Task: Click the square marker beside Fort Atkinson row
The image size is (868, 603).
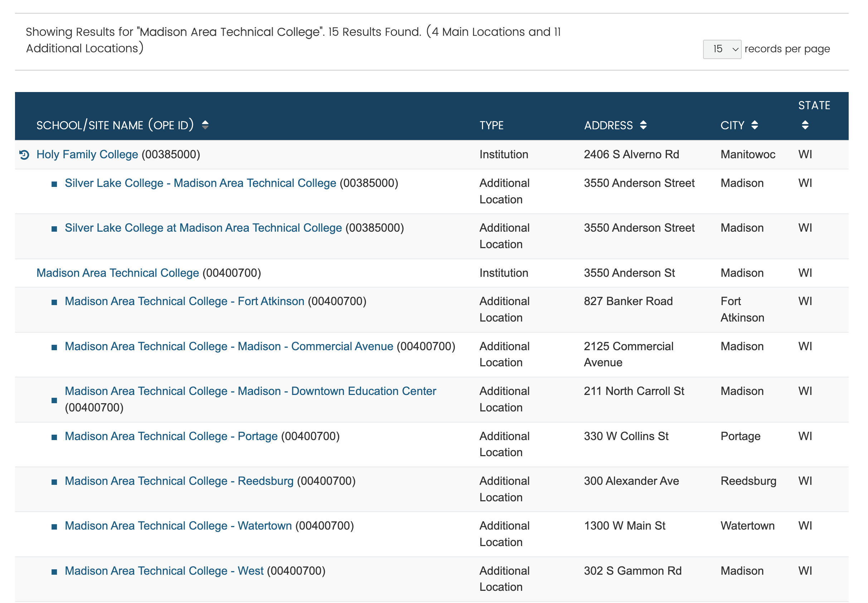Action: [x=54, y=302]
